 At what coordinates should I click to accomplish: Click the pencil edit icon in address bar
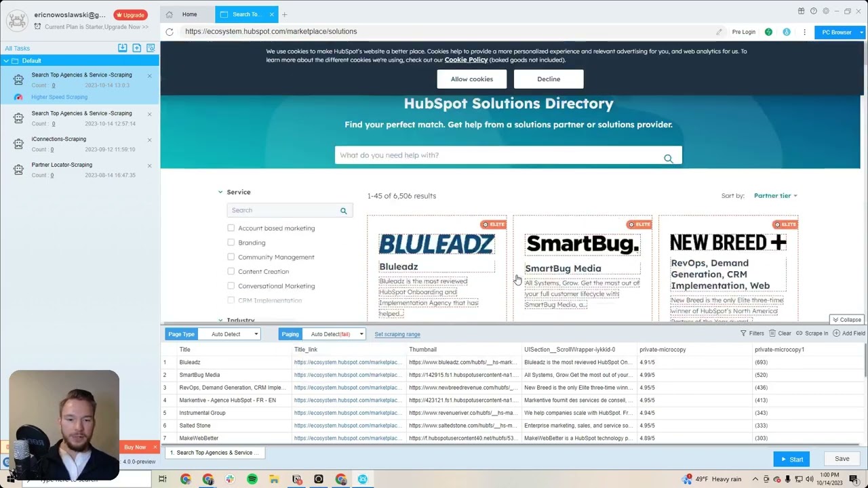(719, 32)
